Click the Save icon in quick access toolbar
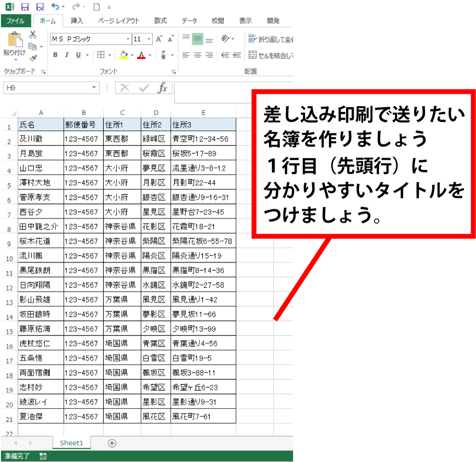This screenshot has height=462, width=476. coord(25,7)
